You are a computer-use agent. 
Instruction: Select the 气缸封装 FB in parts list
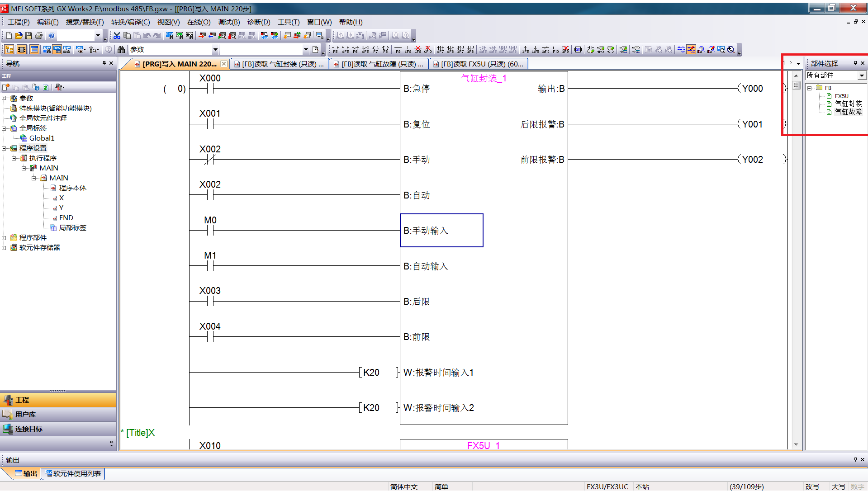tap(848, 104)
